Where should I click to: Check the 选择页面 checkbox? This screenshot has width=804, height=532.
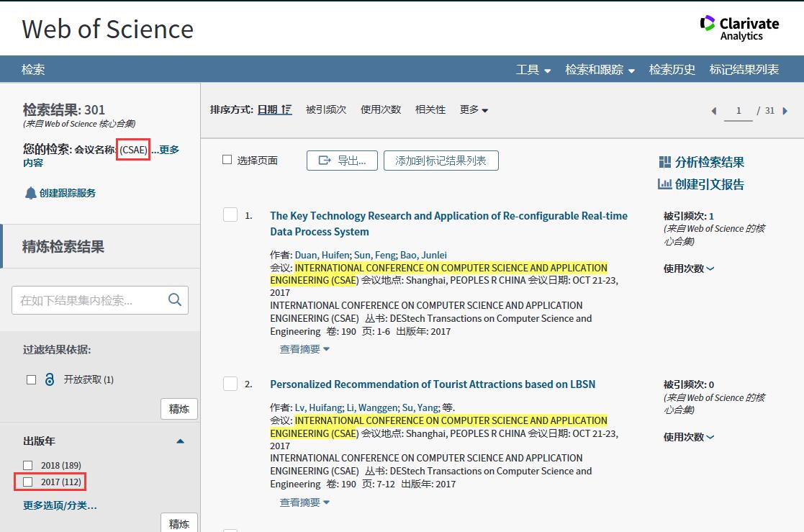tap(227, 160)
